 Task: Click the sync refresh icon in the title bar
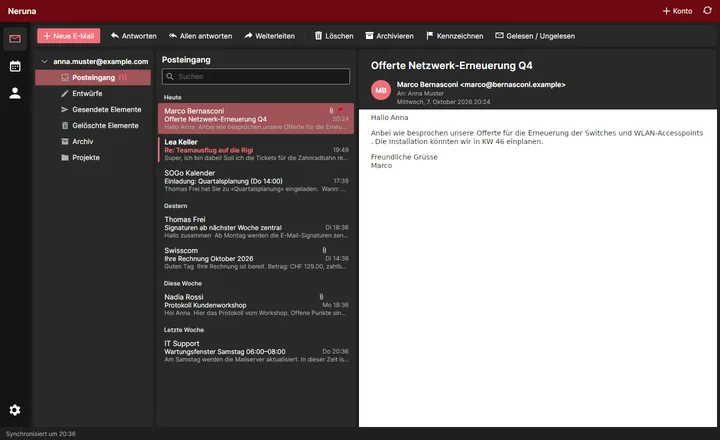pyautogui.click(x=707, y=11)
